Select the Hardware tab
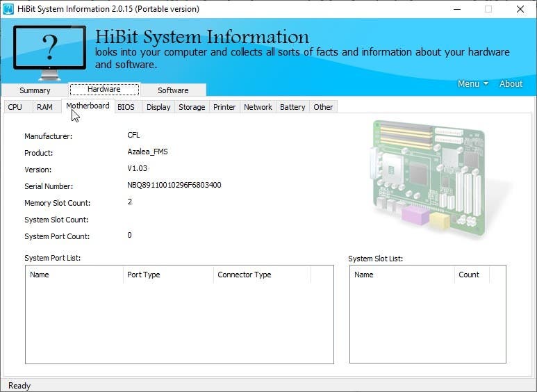Screen dimensions: 537x392 pos(104,89)
